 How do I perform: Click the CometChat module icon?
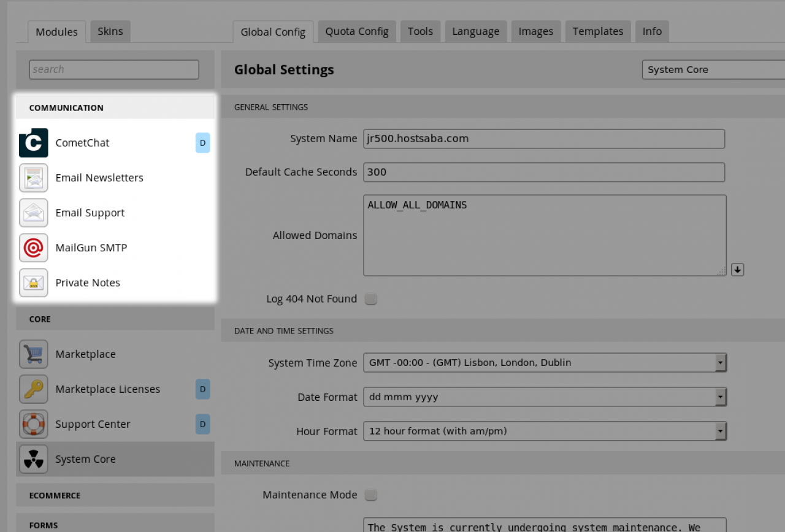33,143
